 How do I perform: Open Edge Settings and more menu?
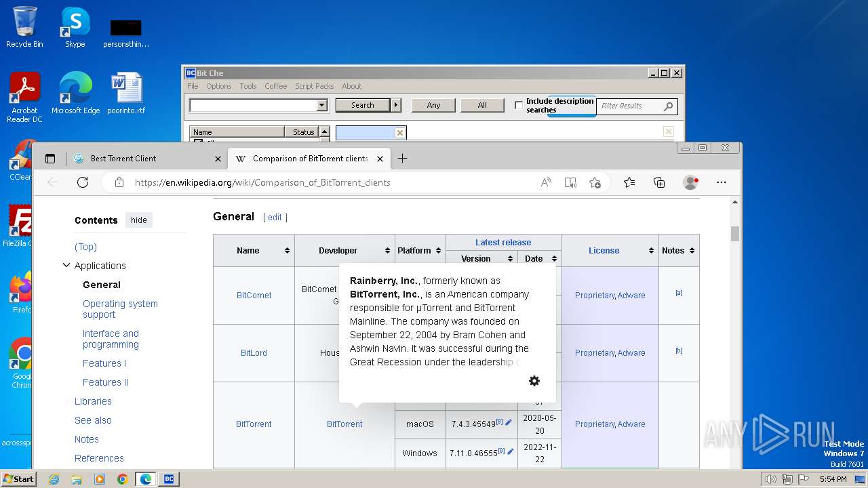[x=722, y=182]
